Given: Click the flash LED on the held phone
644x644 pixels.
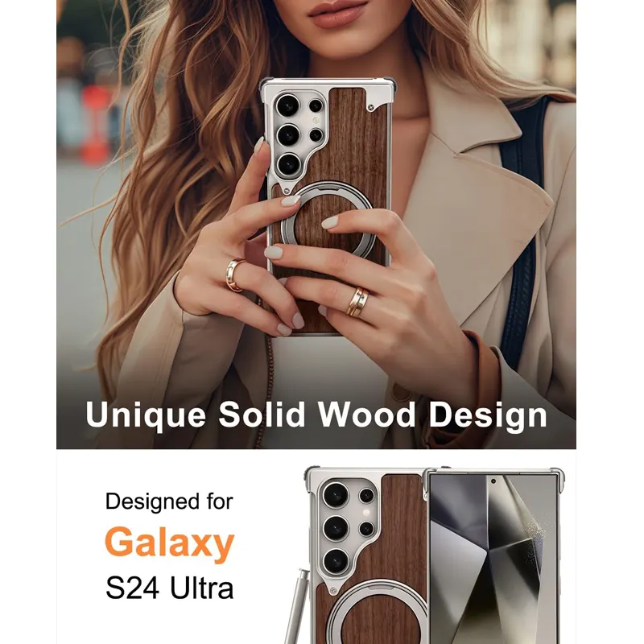Looking at the screenshot, I should tap(316, 121).
